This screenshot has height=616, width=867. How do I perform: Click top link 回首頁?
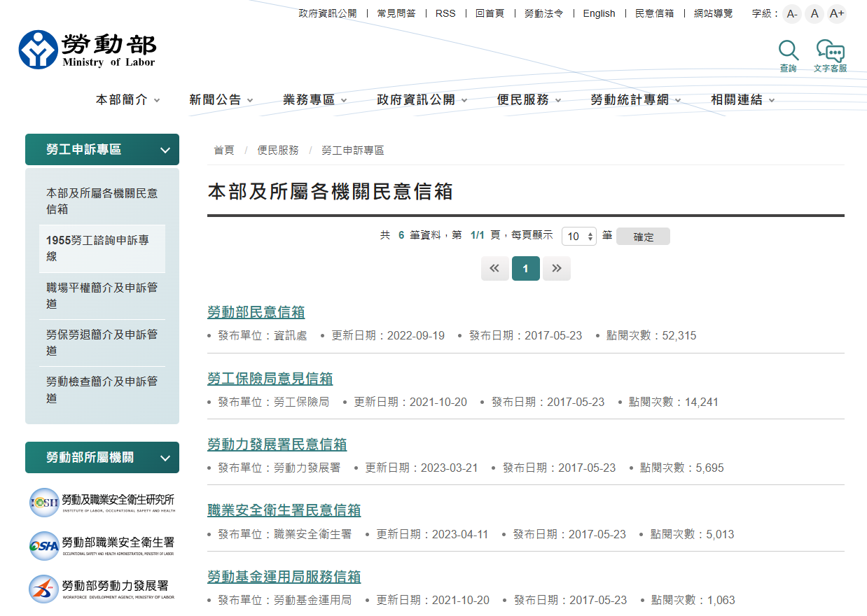tap(490, 13)
